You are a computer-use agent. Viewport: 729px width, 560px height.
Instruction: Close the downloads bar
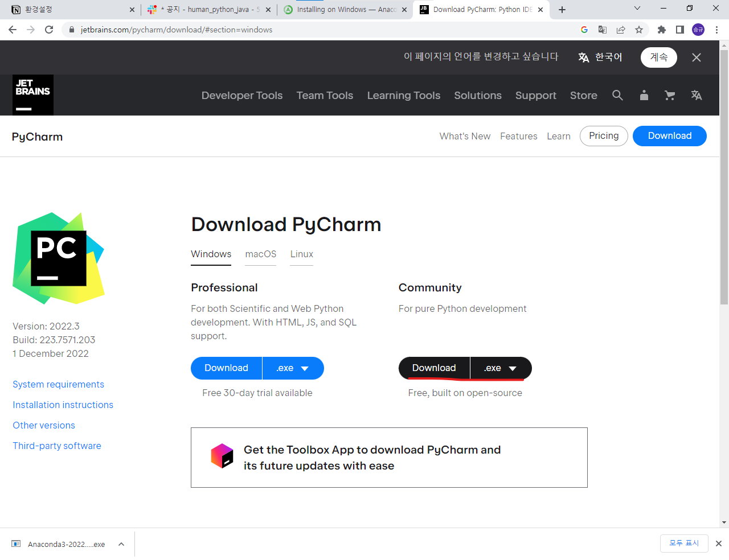pos(719,543)
